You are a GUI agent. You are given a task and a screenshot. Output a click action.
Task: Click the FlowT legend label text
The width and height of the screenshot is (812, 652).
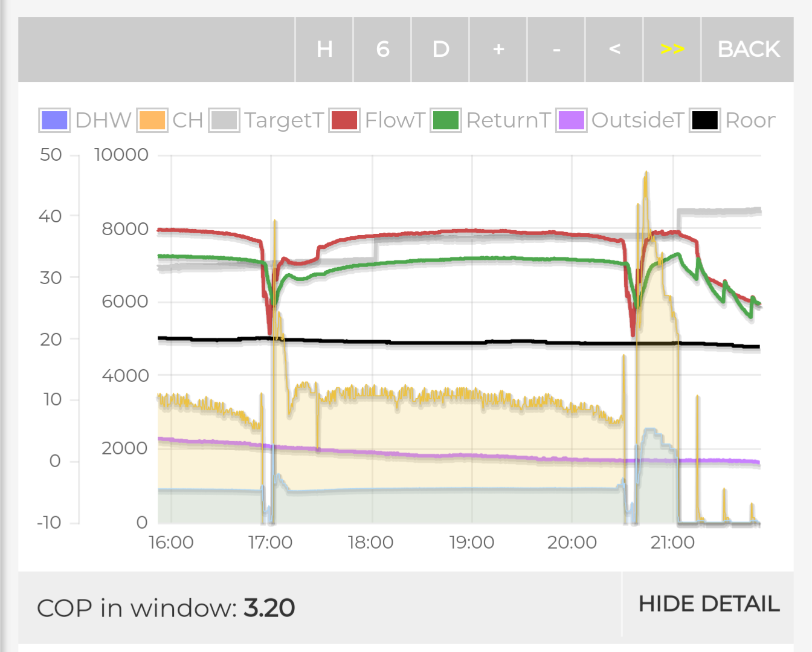[395, 120]
